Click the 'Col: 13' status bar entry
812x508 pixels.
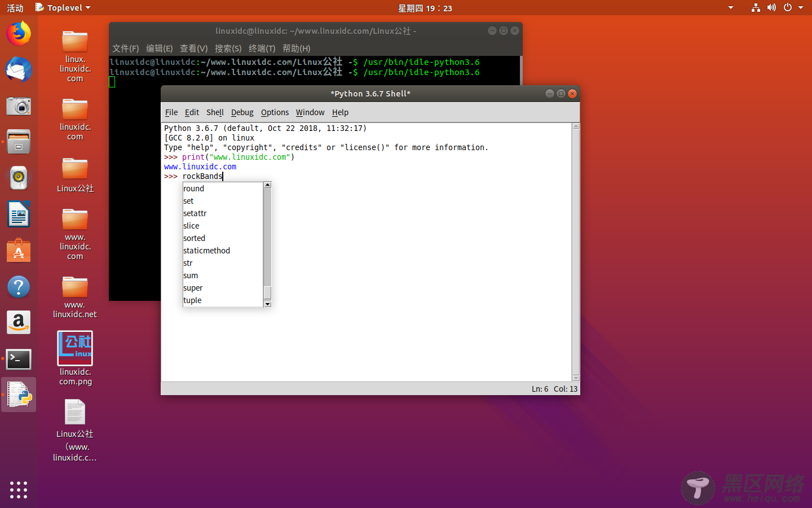566,389
